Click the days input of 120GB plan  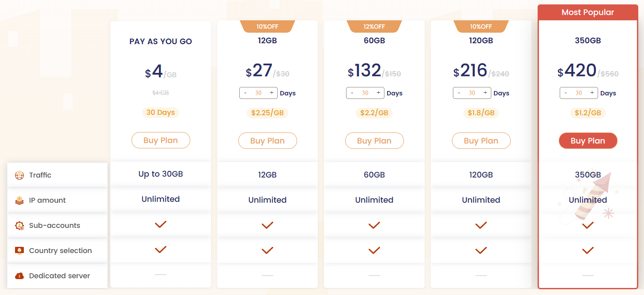click(x=472, y=93)
